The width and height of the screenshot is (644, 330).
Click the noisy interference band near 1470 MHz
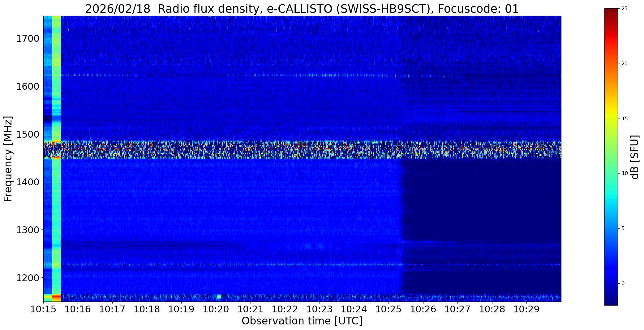[302, 150]
